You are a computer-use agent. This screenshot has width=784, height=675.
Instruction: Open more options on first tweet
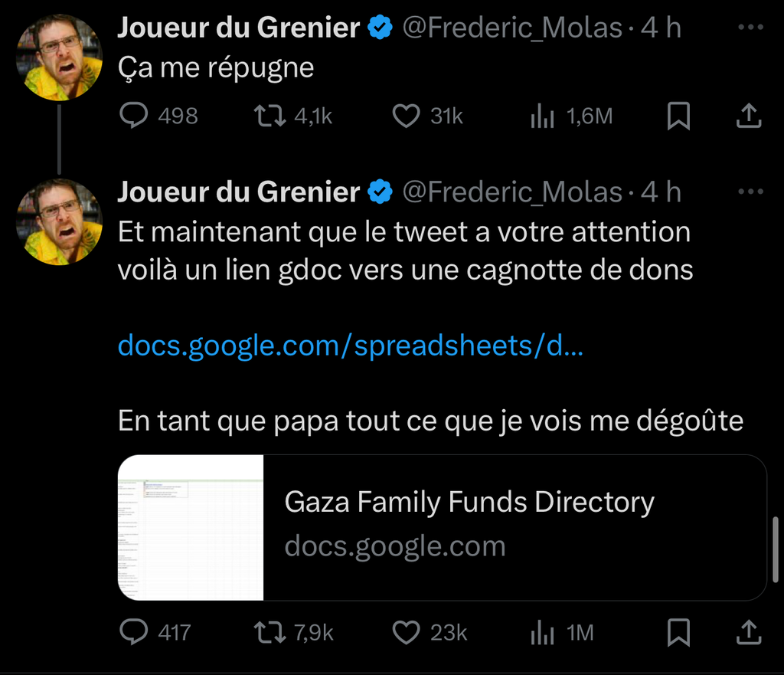click(750, 28)
